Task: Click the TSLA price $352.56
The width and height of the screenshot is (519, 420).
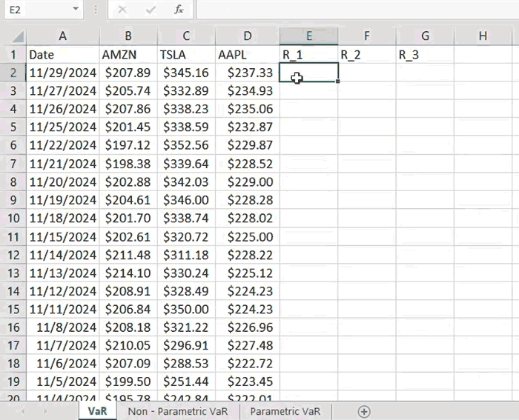Action: [186, 145]
